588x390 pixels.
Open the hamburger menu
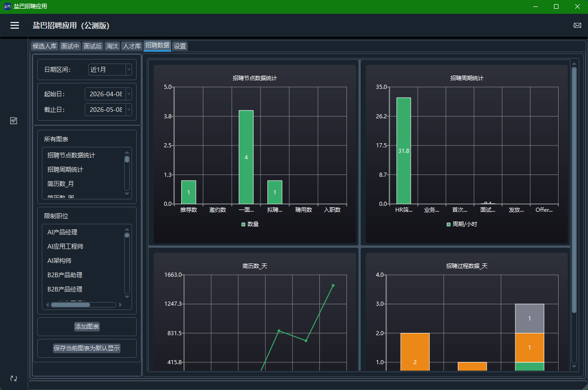click(x=15, y=25)
